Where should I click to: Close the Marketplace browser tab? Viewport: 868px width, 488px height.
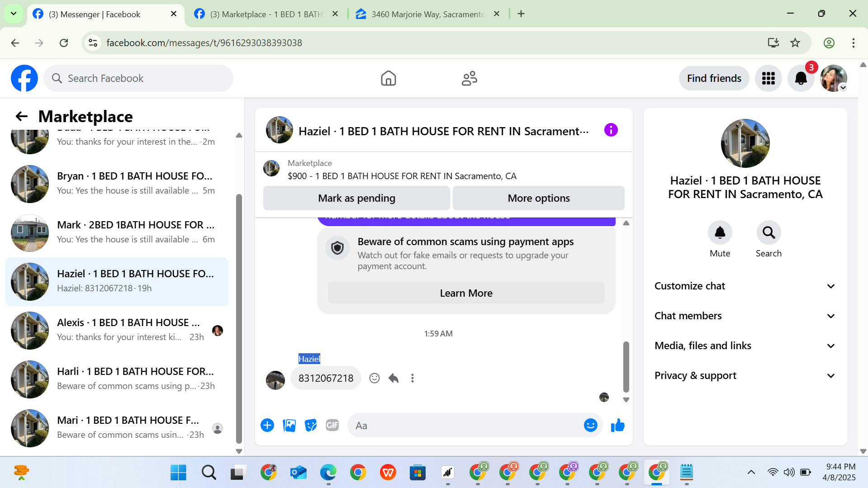[x=335, y=14]
